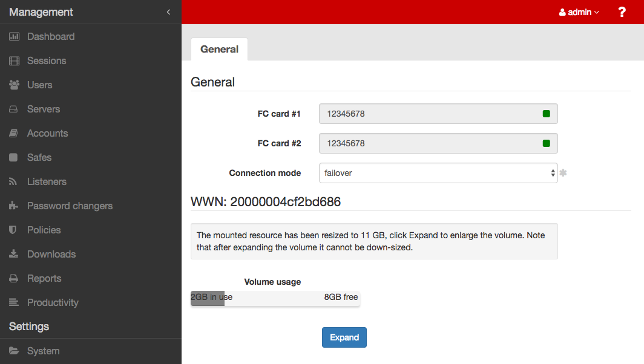Go to Listeners in the sidebar
The width and height of the screenshot is (644, 364).
pos(47,182)
